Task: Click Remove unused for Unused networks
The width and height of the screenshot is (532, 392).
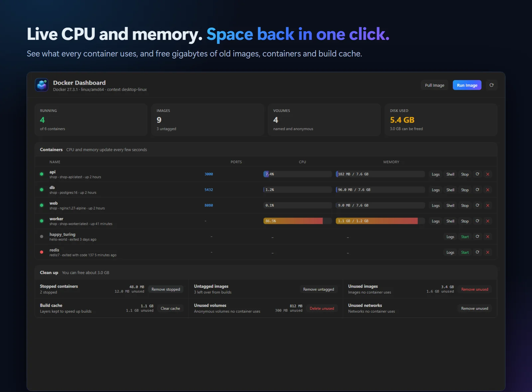Action: click(474, 308)
